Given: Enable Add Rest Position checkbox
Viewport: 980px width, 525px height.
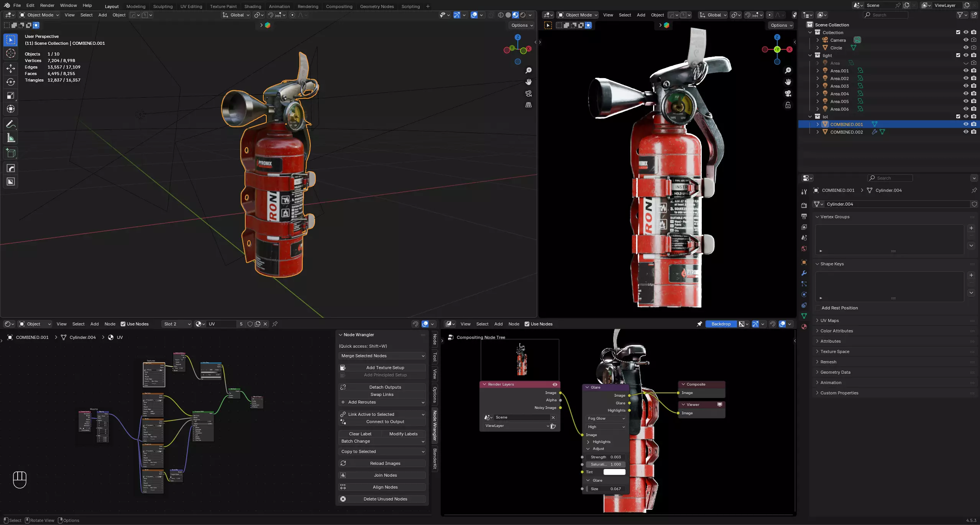Looking at the screenshot, I should 817,308.
